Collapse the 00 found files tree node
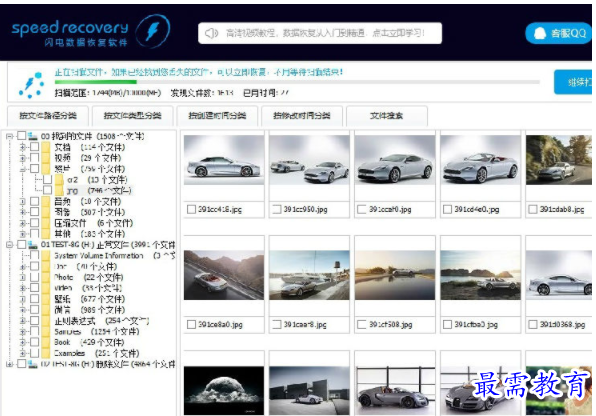Screen dimensions: 596x416 [10, 136]
